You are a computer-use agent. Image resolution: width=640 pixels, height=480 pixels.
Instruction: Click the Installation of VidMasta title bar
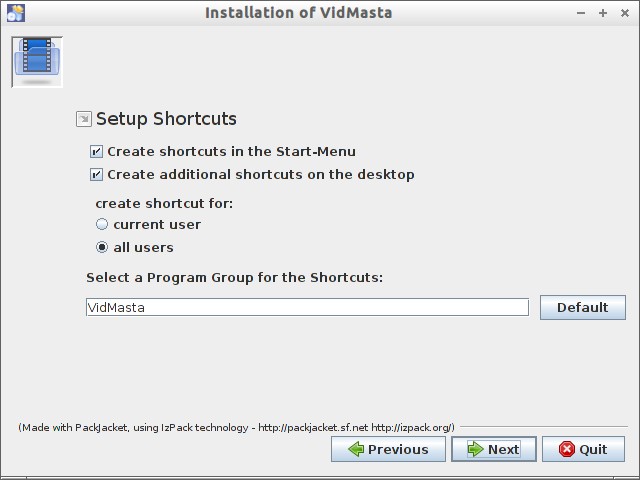pyautogui.click(x=298, y=13)
